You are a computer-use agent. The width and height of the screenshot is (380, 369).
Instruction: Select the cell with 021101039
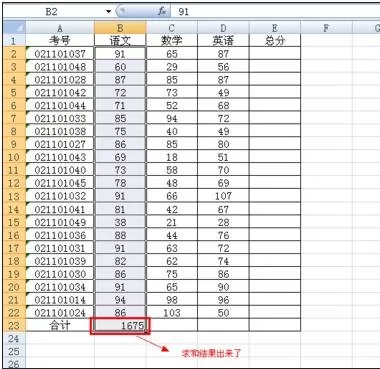click(x=60, y=261)
